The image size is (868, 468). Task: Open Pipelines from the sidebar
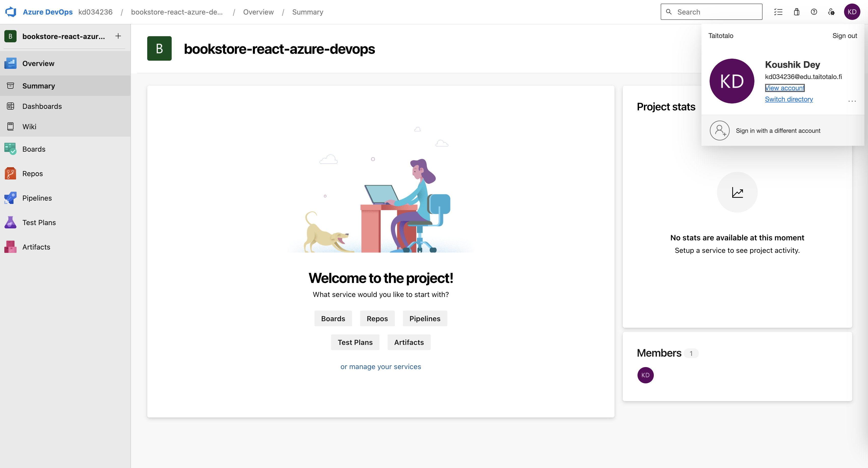(37, 198)
